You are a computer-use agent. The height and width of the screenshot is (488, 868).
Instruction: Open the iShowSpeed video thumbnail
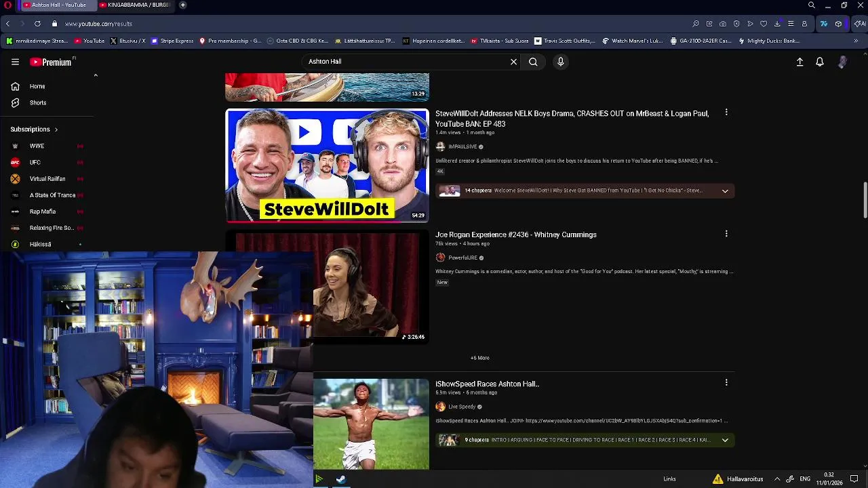click(371, 424)
